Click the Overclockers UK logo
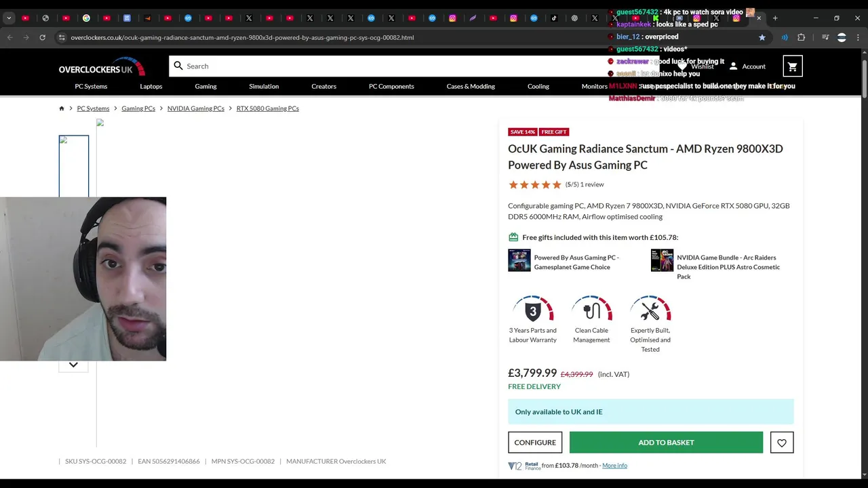 tap(102, 67)
